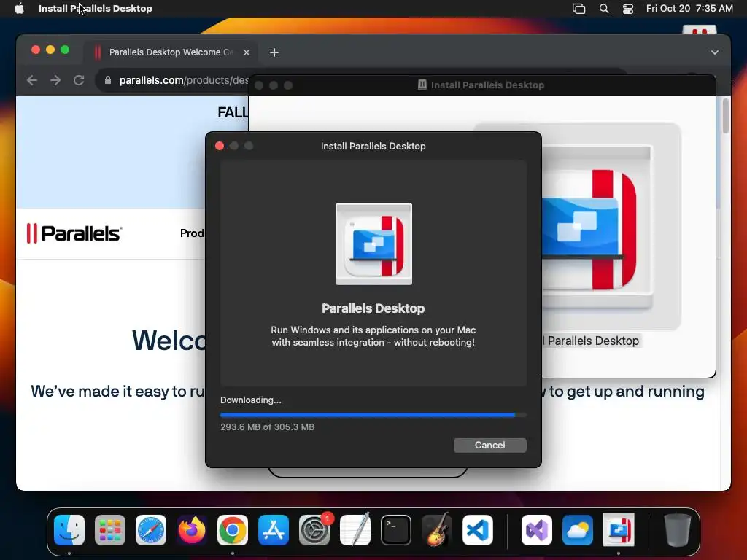Open the Products navigation menu on webpage

click(x=192, y=233)
